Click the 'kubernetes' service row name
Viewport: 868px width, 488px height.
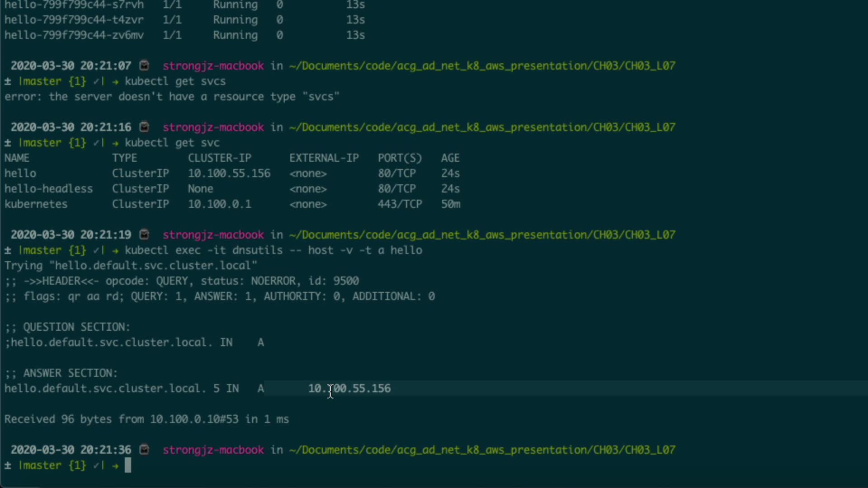click(36, 204)
